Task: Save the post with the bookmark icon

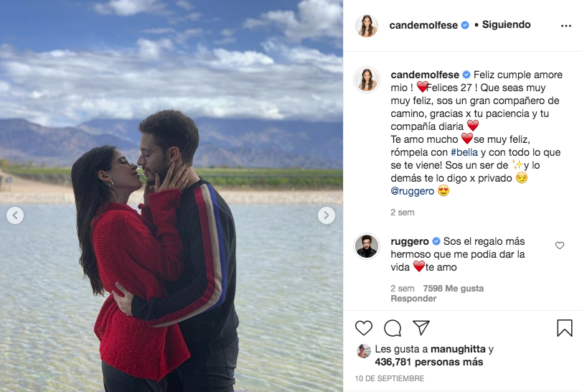Action: tap(565, 328)
